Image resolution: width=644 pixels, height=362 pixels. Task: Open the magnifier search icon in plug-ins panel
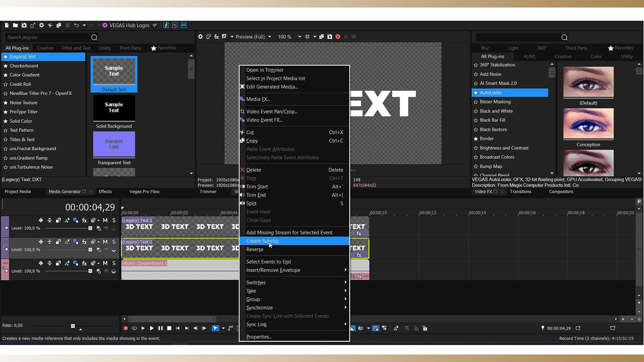(x=94, y=37)
